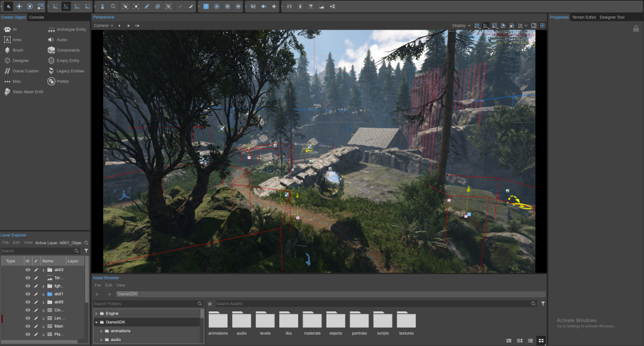This screenshot has width=644, height=346.
Task: Click the filter funnel in Level Explorer
Action: 86,250
